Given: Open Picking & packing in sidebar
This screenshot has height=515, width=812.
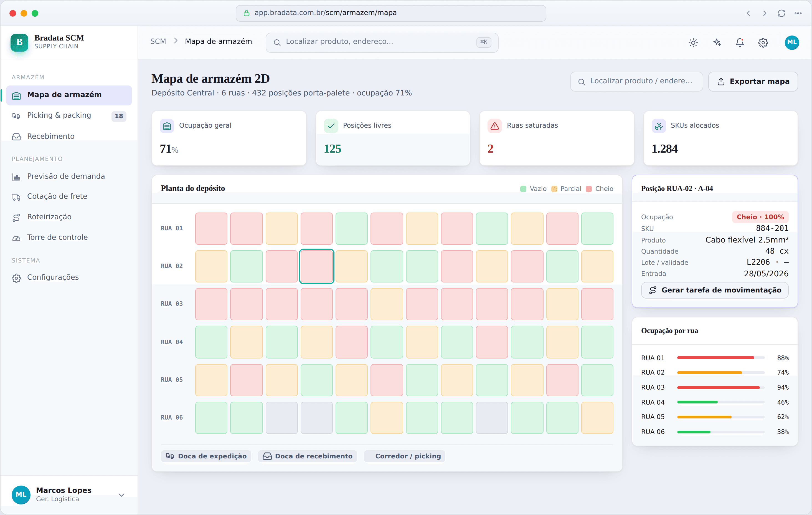Looking at the screenshot, I should point(69,116).
